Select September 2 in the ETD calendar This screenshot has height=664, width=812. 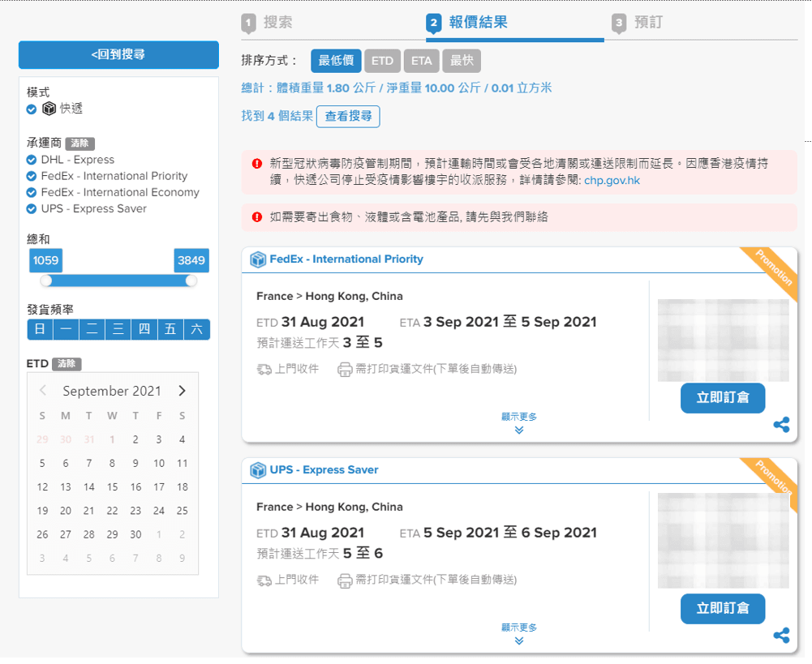135,440
